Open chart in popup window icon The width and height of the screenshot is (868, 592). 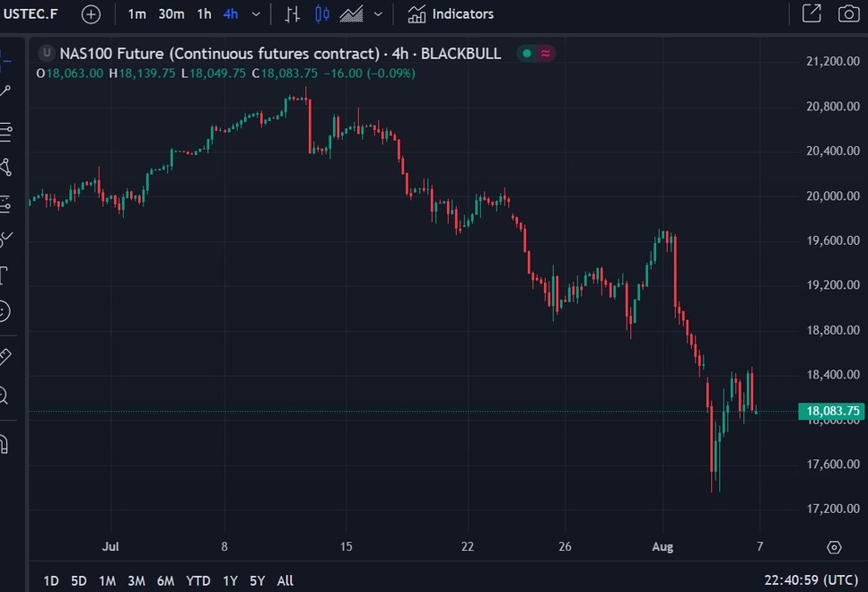[x=811, y=14]
